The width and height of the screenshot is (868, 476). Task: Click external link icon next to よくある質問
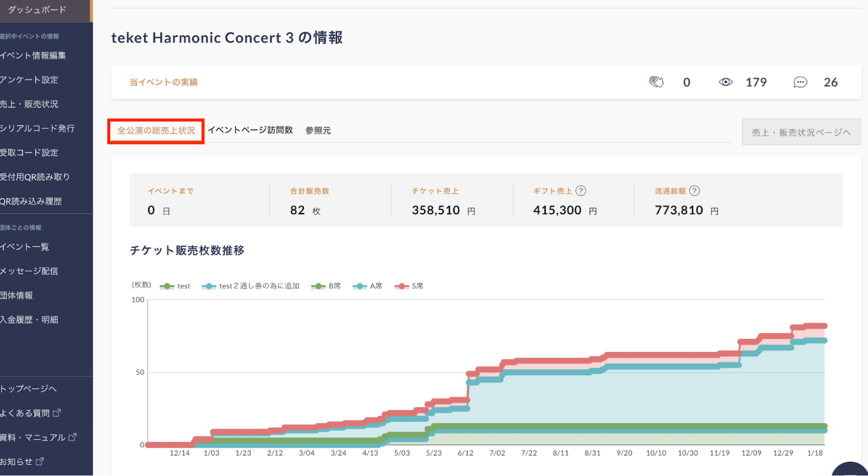[x=57, y=413]
